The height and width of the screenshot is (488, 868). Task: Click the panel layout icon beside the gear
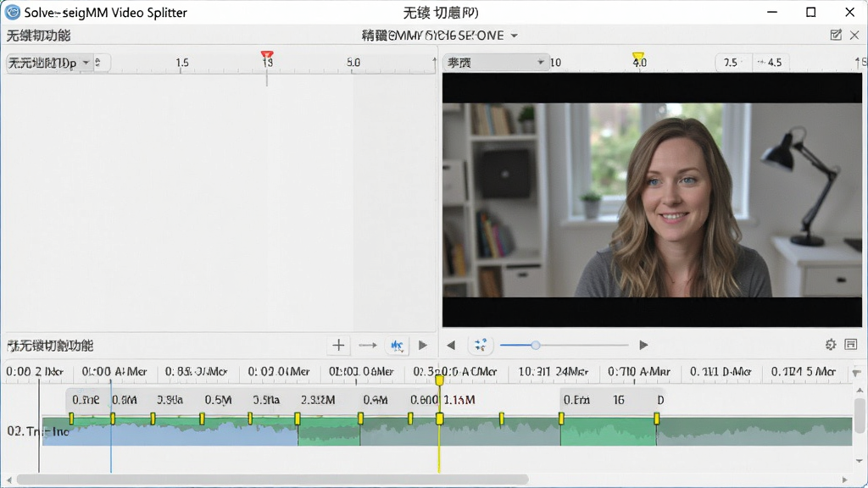click(x=851, y=345)
